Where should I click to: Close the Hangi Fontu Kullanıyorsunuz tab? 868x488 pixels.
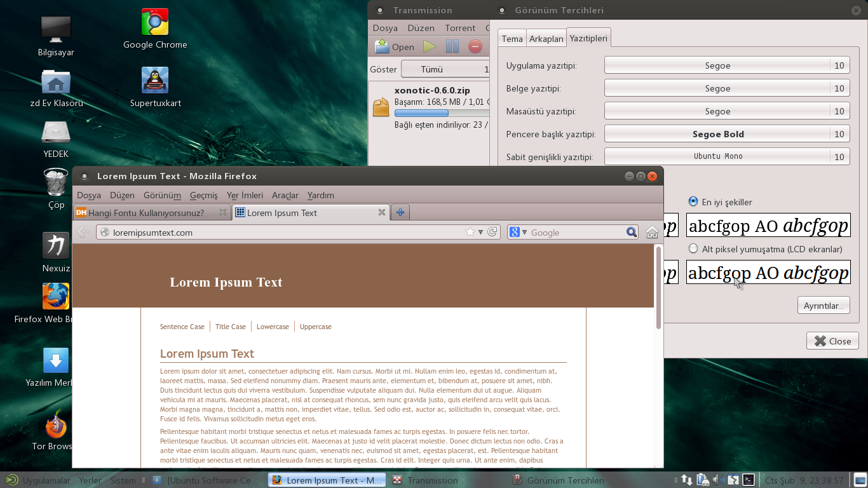pyautogui.click(x=222, y=212)
